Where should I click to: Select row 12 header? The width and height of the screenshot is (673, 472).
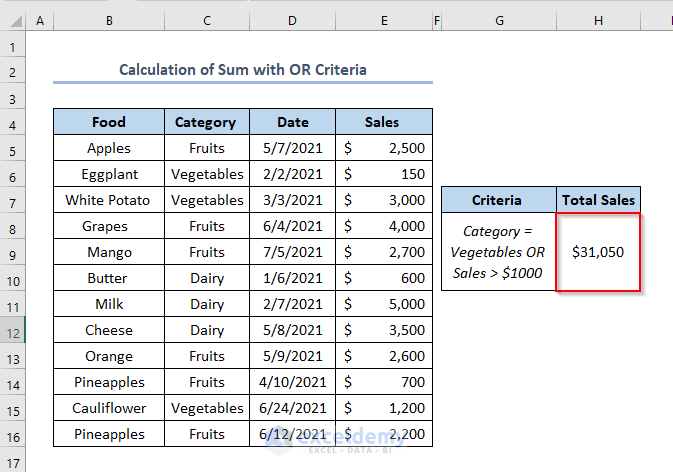12,331
